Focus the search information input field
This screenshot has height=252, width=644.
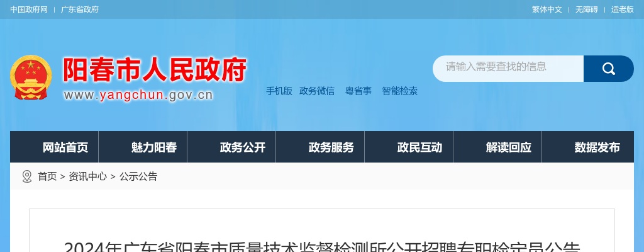508,69
